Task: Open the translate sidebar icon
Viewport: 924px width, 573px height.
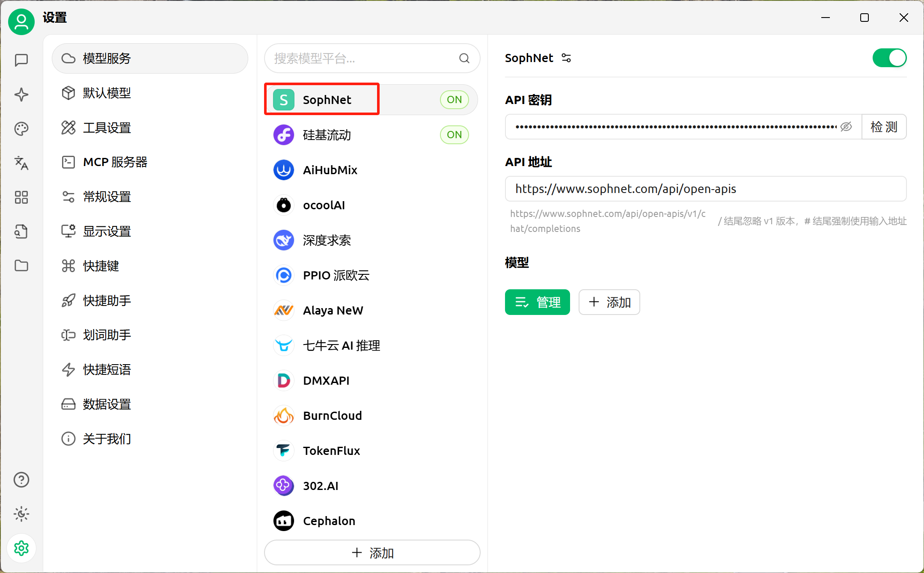Action: pyautogui.click(x=21, y=163)
